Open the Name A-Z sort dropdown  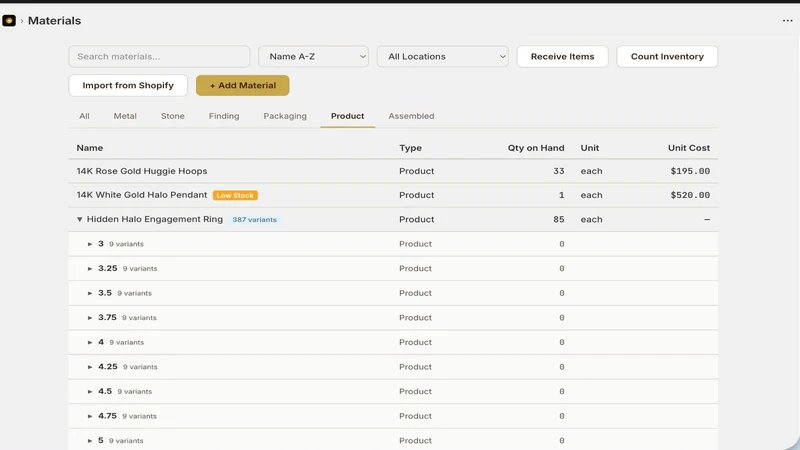313,57
